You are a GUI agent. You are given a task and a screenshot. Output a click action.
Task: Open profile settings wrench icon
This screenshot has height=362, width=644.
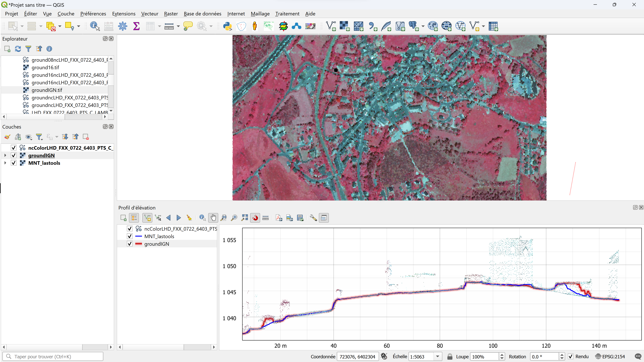(313, 218)
